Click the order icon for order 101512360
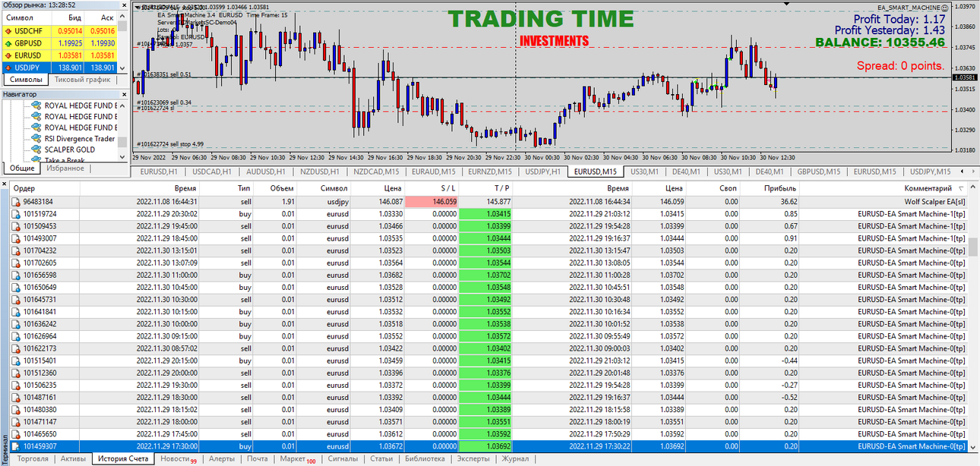Screen dimensions: 980x466 [16, 373]
